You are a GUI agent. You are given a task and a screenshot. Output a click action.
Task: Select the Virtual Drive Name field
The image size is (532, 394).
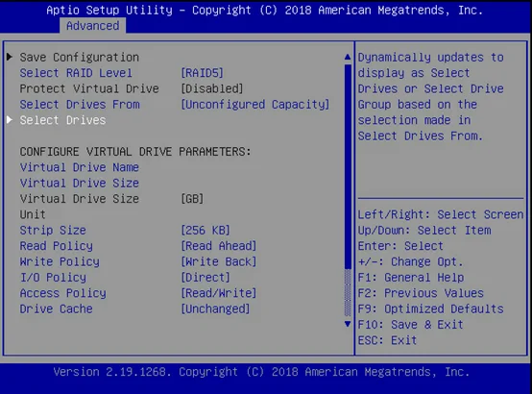point(80,167)
